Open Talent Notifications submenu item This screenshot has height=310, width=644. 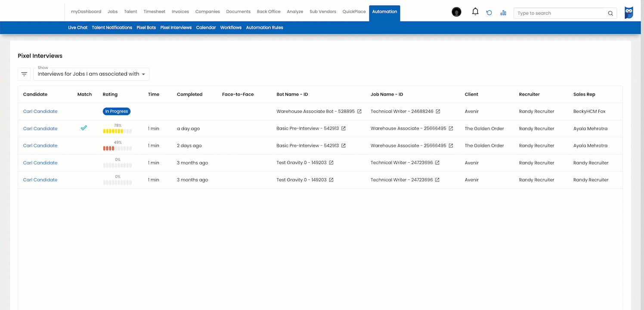[112, 28]
